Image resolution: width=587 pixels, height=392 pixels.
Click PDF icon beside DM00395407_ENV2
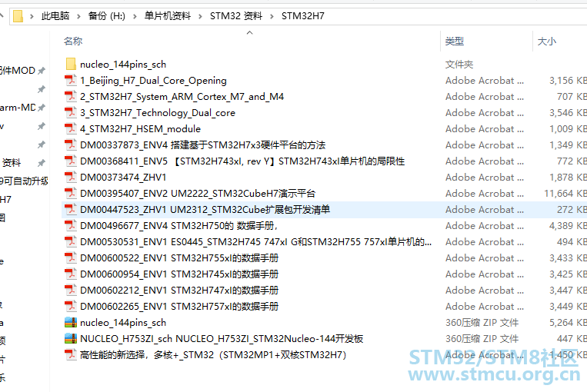tap(70, 193)
